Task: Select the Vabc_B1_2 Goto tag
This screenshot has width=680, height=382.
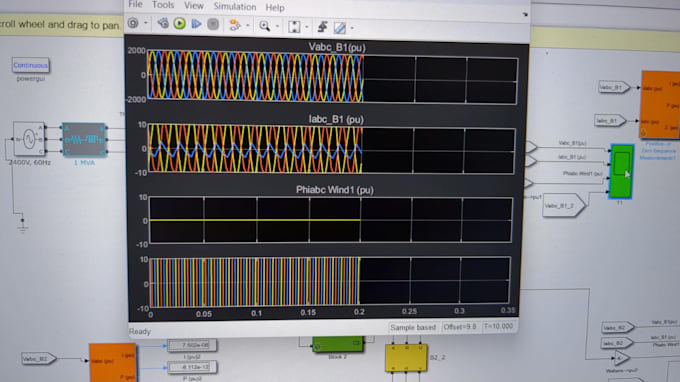Action: pyautogui.click(x=564, y=206)
